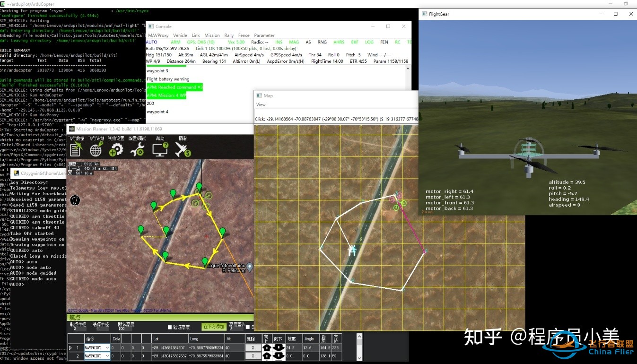637x364 pixels.
Task: Open the Vehicle menu in Console
Action: tap(180, 35)
